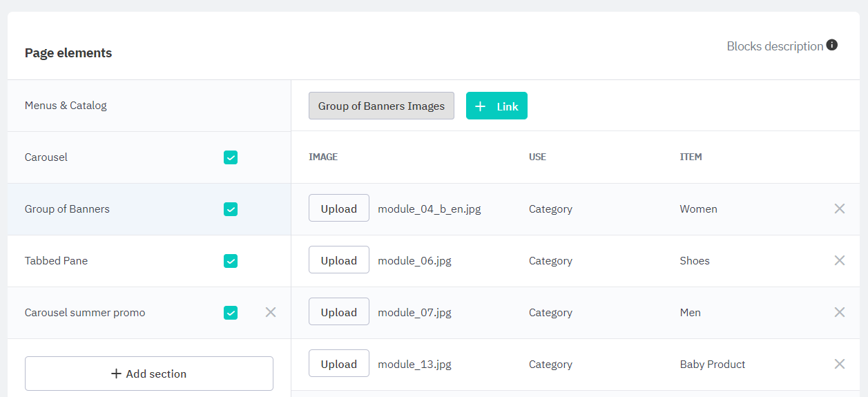Image resolution: width=868 pixels, height=397 pixels.
Task: Upload a new image for module_06.jpg
Action: (338, 260)
